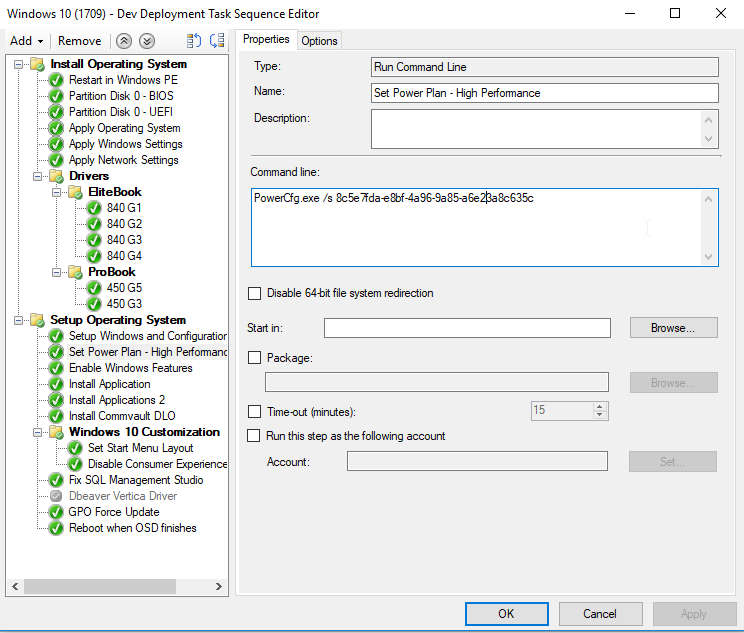
Task: Collapse the Windows 10 Customization group
Action: (x=37, y=432)
